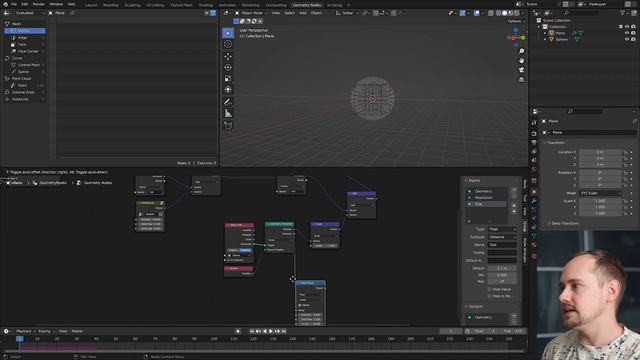Switch to the Shading workspace tab
Viewport: 640px width, 360px height.
coord(206,5)
